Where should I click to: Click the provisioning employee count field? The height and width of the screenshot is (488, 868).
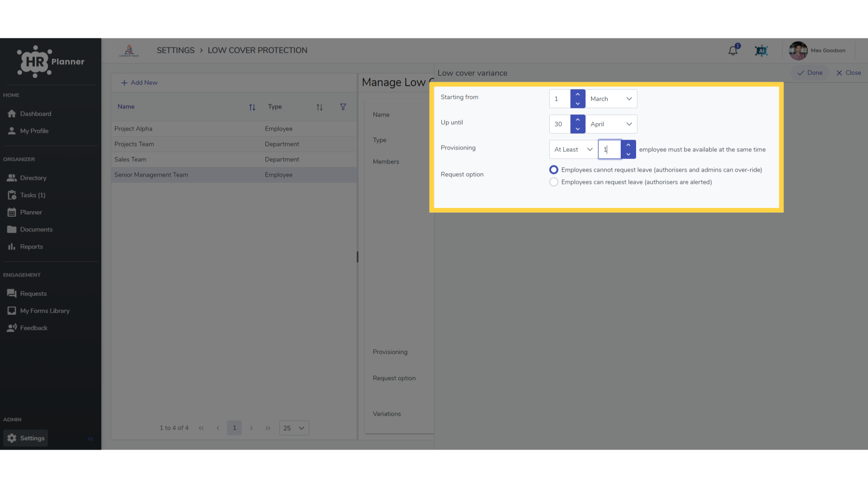[609, 150]
